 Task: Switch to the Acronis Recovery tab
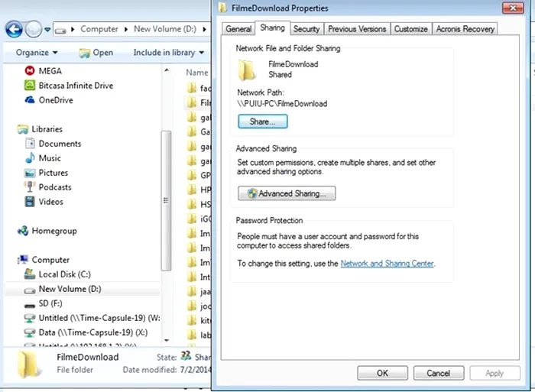tap(465, 29)
